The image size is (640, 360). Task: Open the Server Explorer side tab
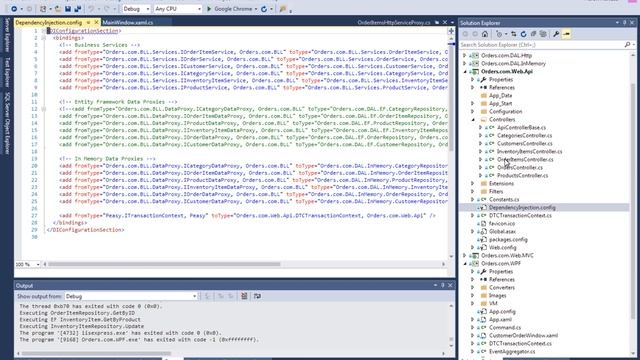point(7,35)
